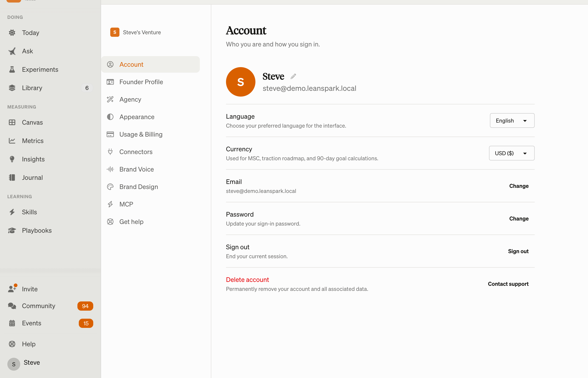This screenshot has height=378, width=588.
Task: Click the Experiments label
Action: pyautogui.click(x=40, y=69)
